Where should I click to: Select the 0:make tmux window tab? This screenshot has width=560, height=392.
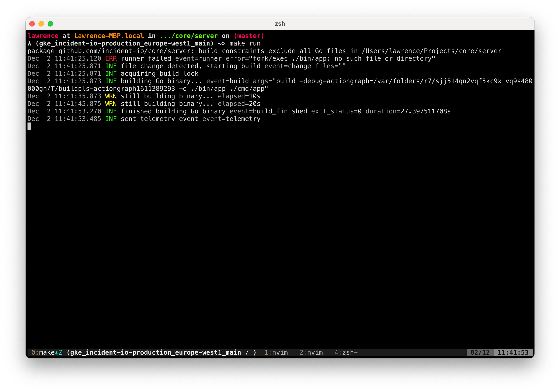point(47,352)
